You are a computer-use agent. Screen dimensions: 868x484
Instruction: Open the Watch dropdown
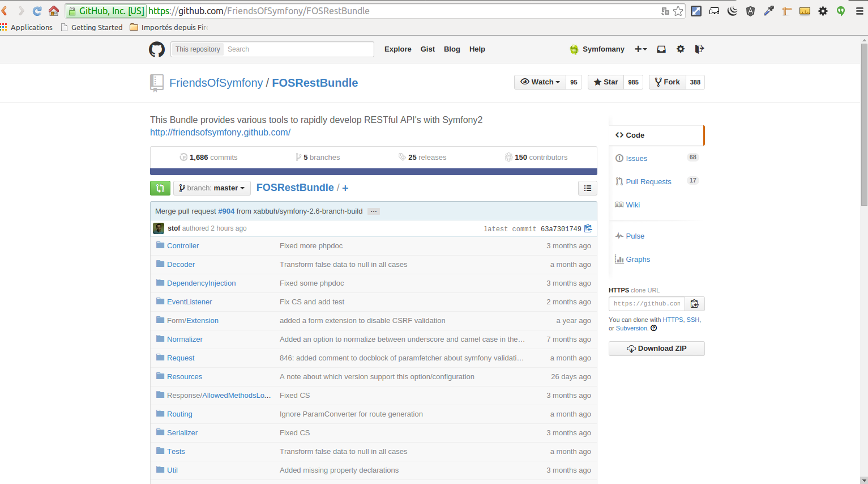[540, 82]
